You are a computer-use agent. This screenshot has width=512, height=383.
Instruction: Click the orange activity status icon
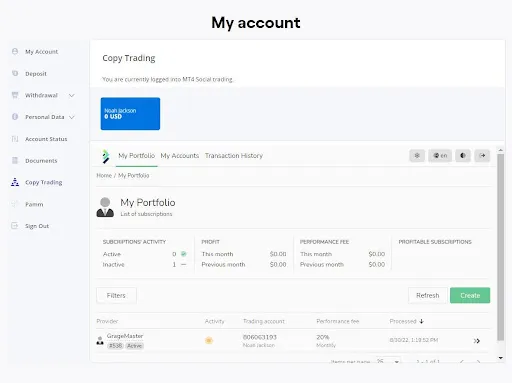point(209,340)
